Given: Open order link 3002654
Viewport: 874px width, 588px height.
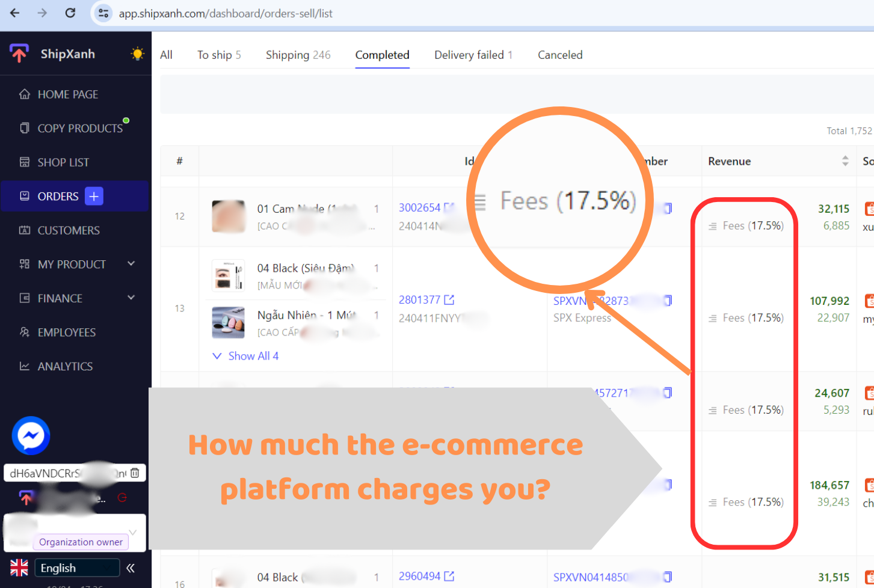Looking at the screenshot, I should click(x=420, y=207).
